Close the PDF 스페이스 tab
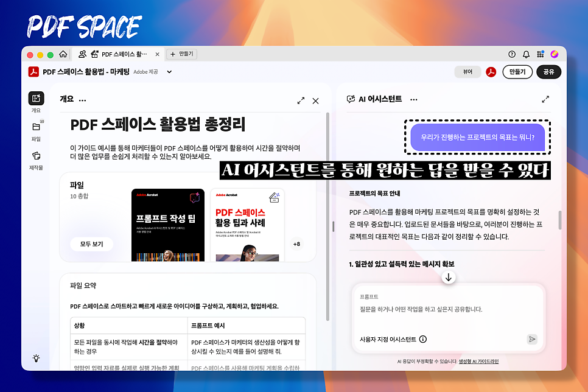The image size is (588, 392). [157, 54]
